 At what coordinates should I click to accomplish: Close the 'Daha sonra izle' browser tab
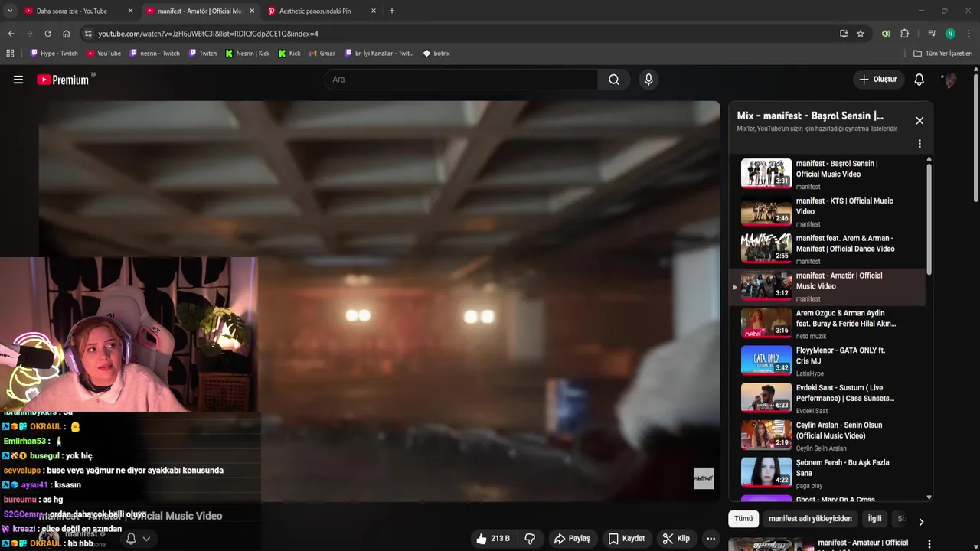point(130,11)
